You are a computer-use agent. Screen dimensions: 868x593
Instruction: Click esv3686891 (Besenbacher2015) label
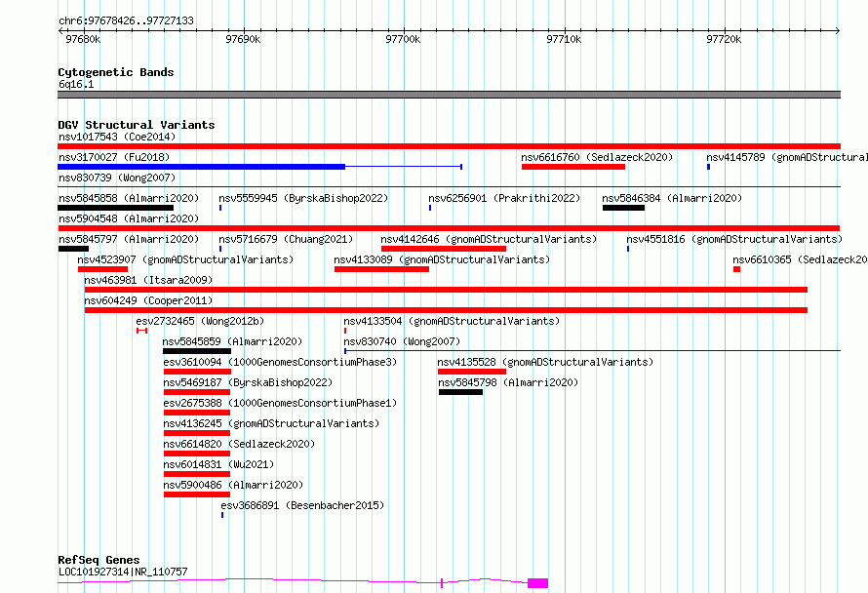pyautogui.click(x=302, y=505)
